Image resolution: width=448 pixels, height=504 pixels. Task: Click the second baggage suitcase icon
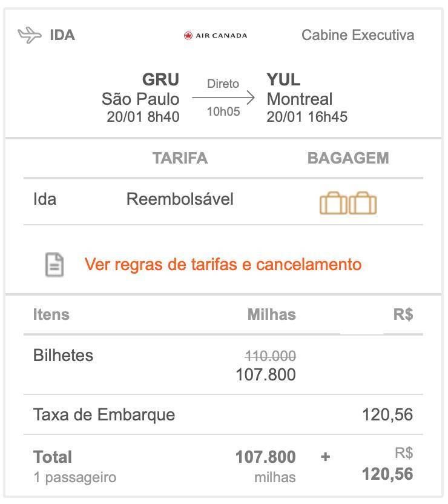(x=363, y=203)
